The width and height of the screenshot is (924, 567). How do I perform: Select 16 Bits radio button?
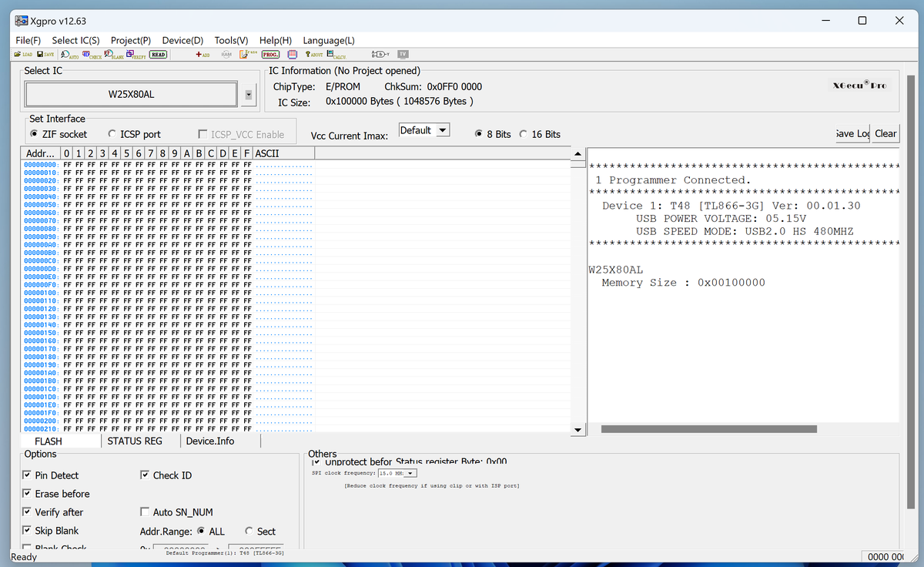point(524,134)
